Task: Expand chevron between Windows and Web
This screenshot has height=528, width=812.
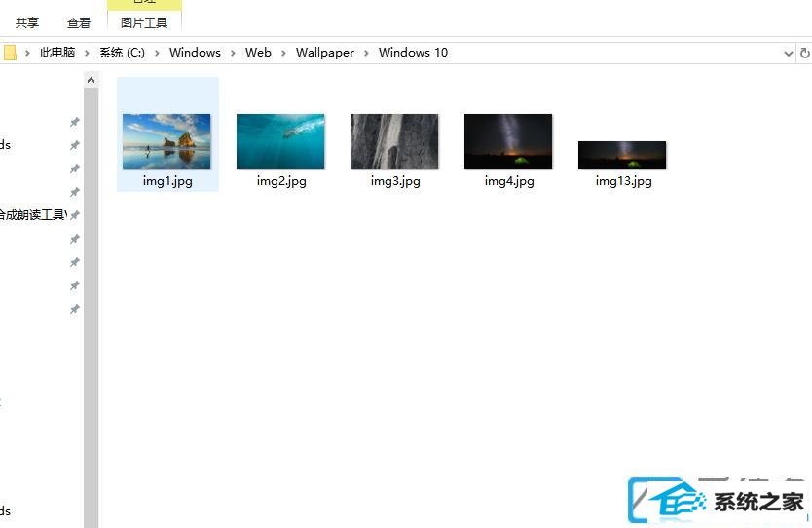Action: coord(233,53)
